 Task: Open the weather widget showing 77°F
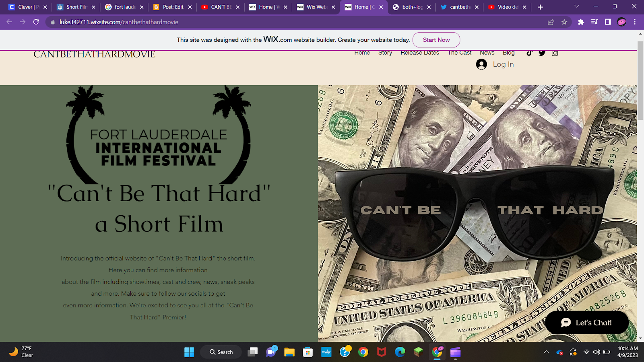coord(21,352)
